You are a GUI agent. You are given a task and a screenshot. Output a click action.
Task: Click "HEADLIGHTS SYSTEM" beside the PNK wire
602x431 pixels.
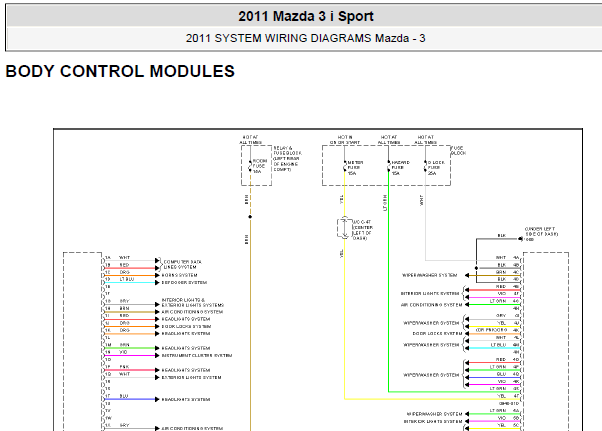click(x=186, y=370)
